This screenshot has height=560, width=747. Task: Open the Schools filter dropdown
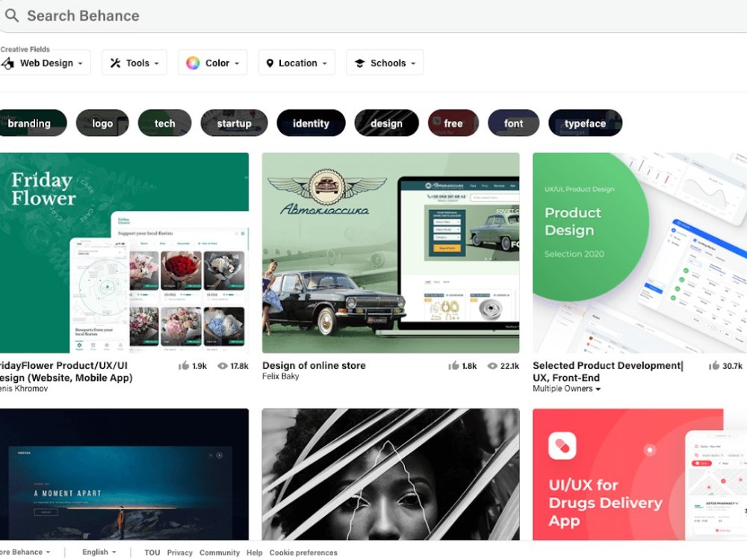click(x=385, y=63)
